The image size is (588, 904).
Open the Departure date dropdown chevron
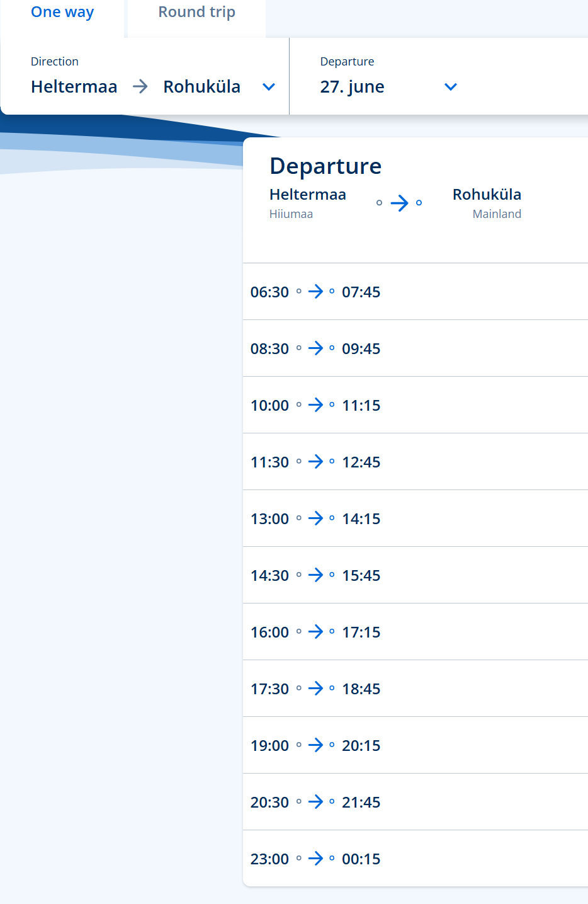pos(451,87)
